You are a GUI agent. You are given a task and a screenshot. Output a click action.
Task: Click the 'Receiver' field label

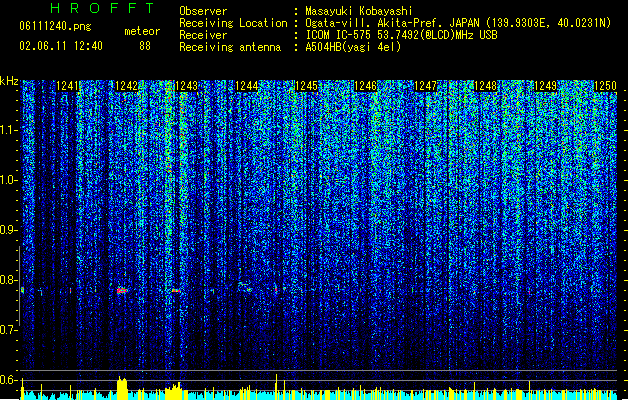click(x=203, y=35)
